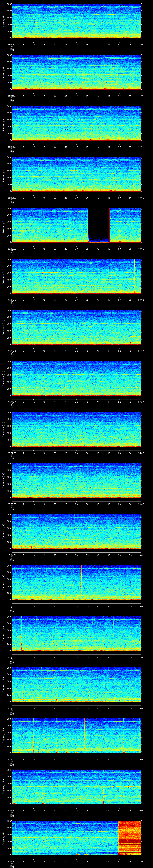Viewport: 153px width, 868px height.
Task: Click the 23:18:00 start time label
Action: point(12,249)
